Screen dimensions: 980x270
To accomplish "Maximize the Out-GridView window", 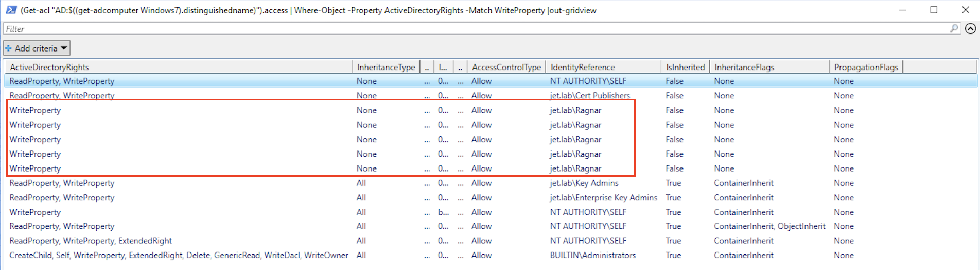I will coord(934,10).
